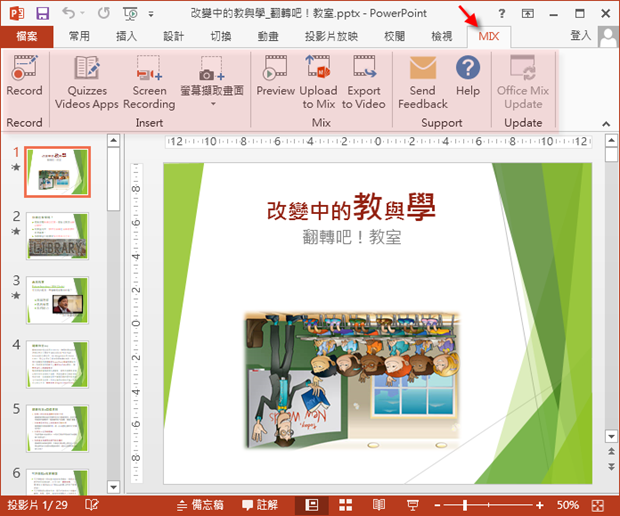This screenshot has width=620, height=516.
Task: Export to Video
Action: pos(363,82)
